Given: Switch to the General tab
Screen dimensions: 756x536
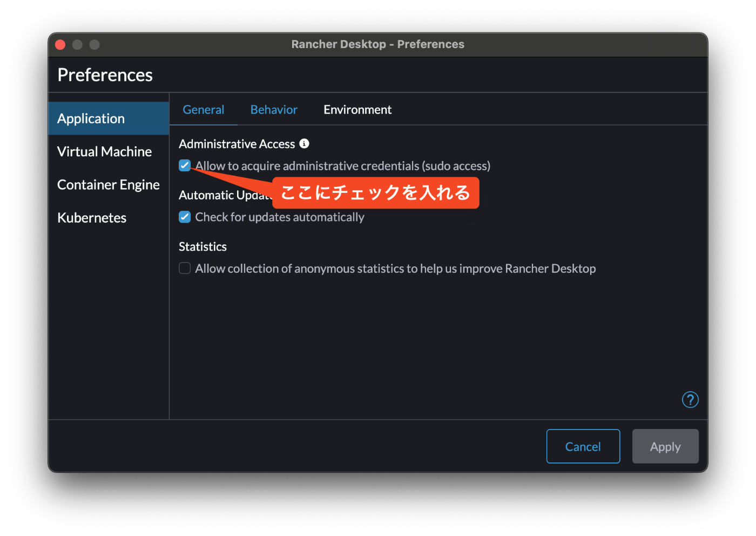Looking at the screenshot, I should pyautogui.click(x=204, y=110).
